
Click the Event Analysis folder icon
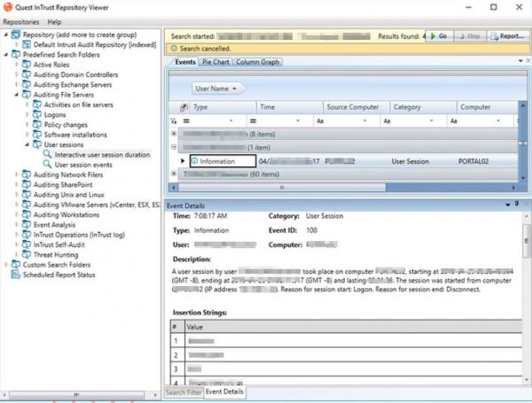[26, 224]
